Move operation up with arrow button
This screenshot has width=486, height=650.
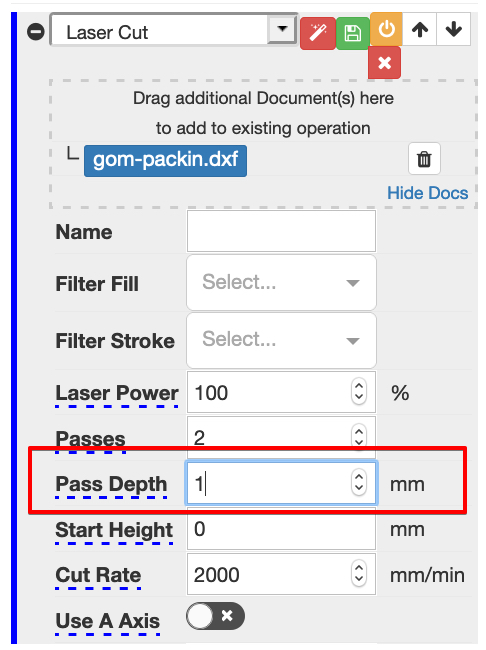tap(420, 29)
